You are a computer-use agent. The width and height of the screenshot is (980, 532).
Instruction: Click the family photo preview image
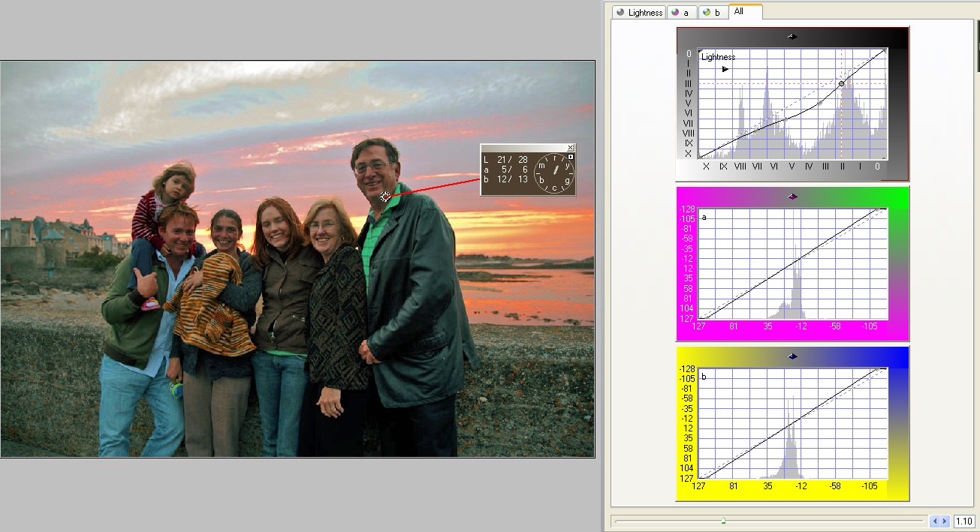(x=297, y=259)
